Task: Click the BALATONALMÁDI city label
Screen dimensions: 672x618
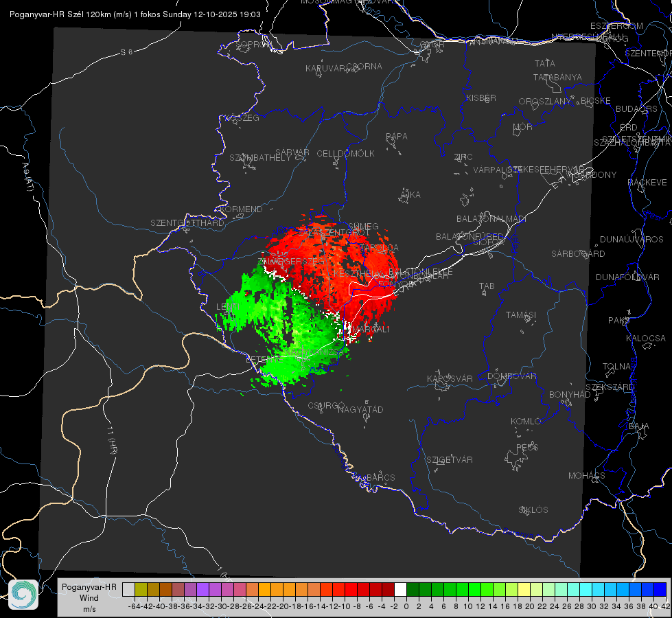Action: [x=491, y=219]
